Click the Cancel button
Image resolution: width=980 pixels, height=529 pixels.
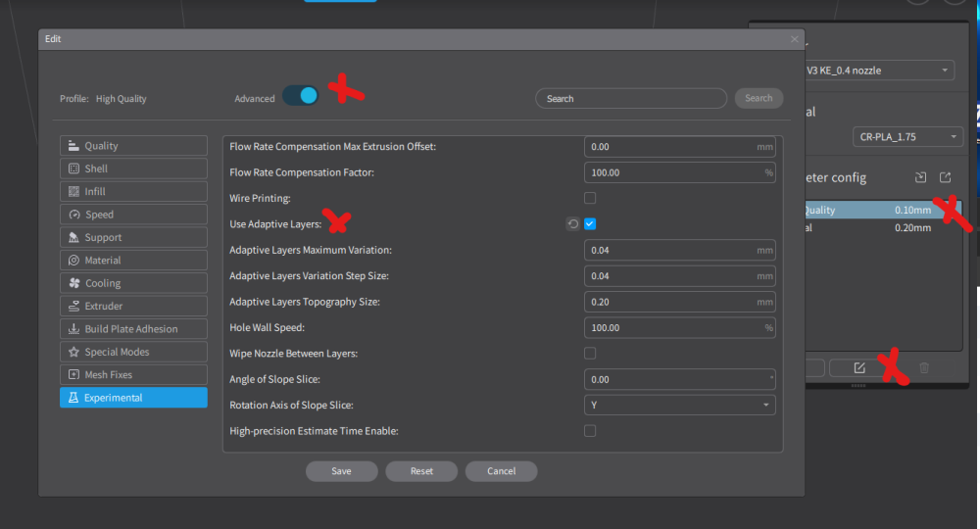[x=501, y=471]
